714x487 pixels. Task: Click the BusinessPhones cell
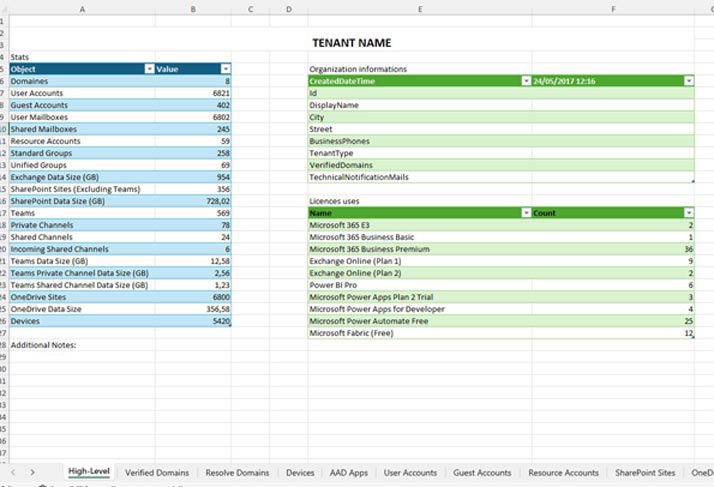[420, 141]
